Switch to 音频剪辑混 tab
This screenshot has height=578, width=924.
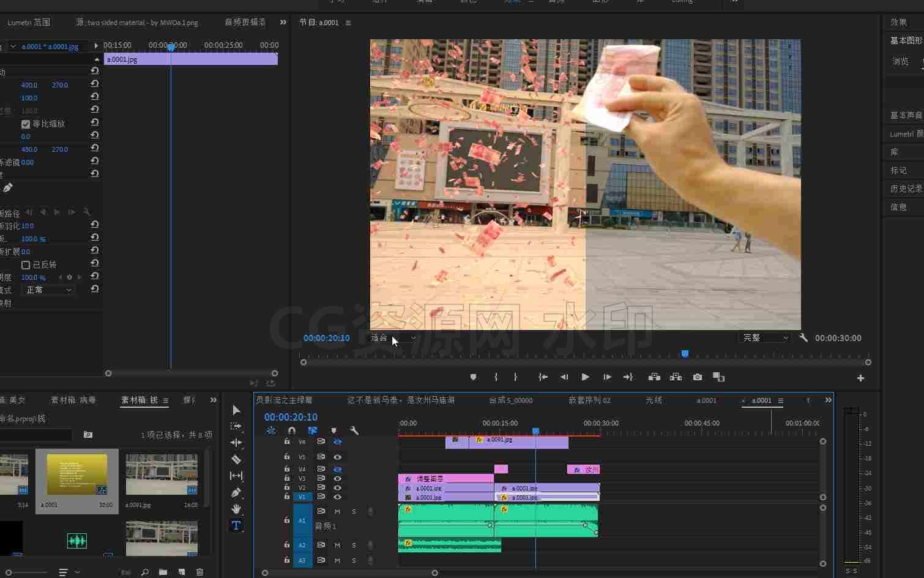click(245, 22)
